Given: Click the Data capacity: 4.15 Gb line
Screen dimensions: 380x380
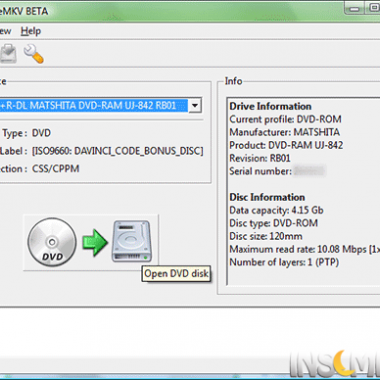Looking at the screenshot, I should coord(276,210).
